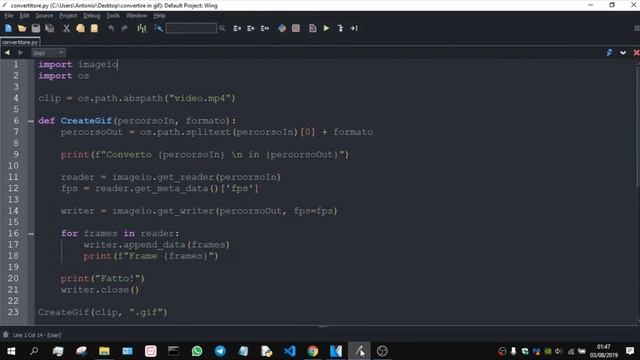Open the Edit menu
640x360 pixels.
(24, 16)
